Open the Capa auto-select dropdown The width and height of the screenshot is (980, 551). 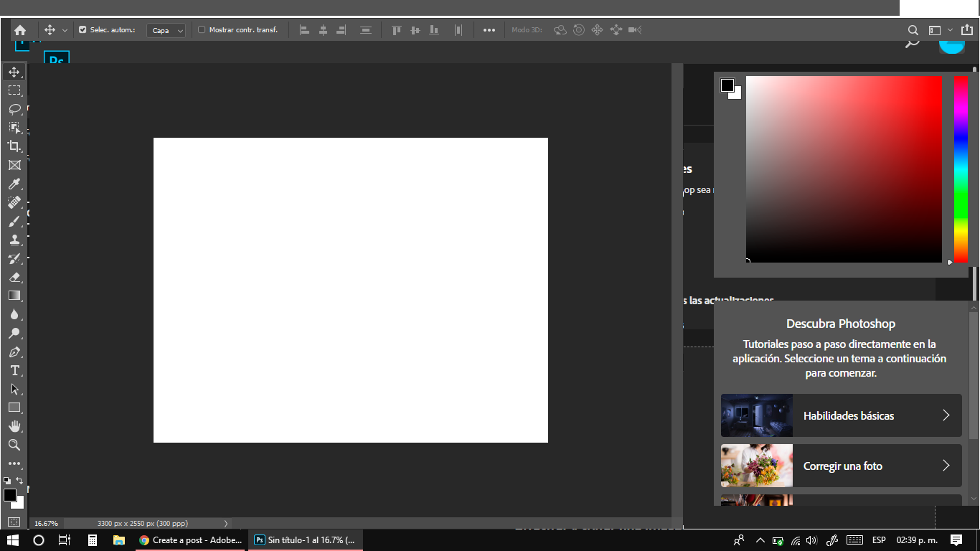[166, 30]
